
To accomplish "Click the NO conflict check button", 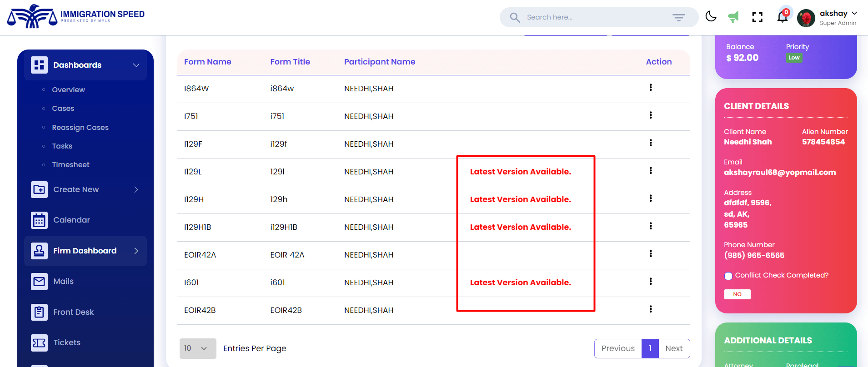I will click(x=737, y=294).
